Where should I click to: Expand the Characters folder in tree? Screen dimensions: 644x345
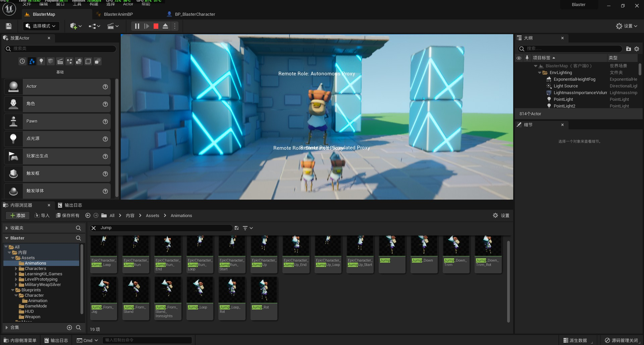(x=16, y=269)
